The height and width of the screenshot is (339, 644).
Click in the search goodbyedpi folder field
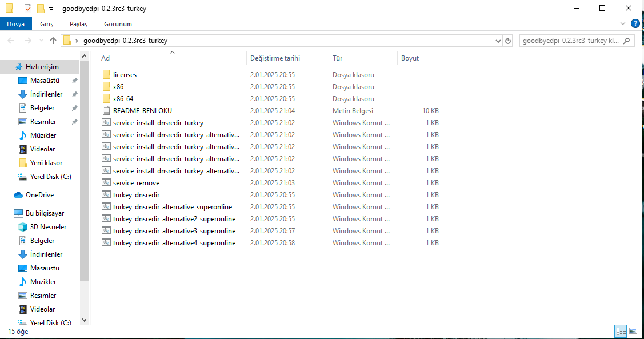click(571, 41)
